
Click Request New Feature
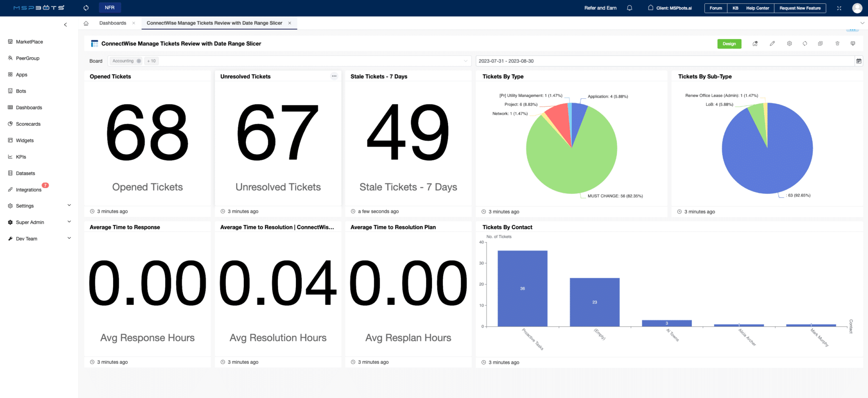(x=800, y=8)
